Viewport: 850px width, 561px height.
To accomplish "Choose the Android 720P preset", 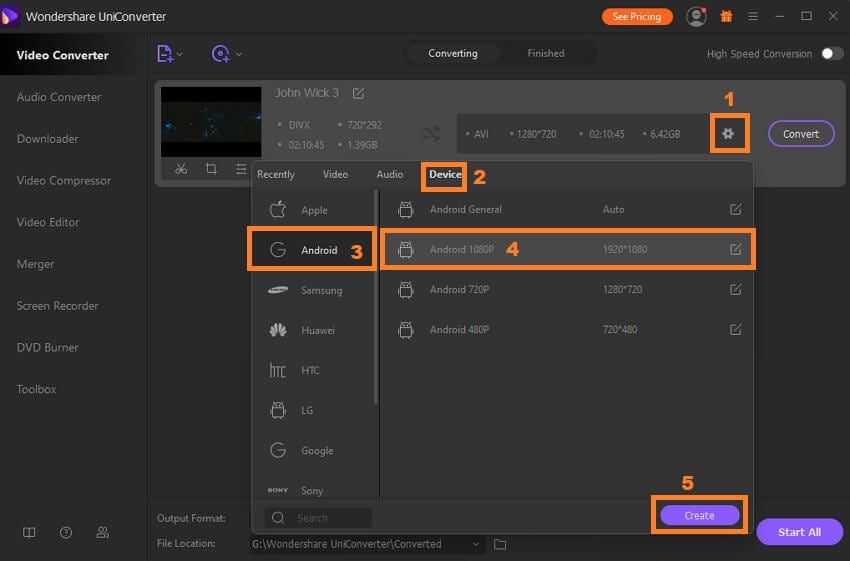I will click(x=566, y=289).
